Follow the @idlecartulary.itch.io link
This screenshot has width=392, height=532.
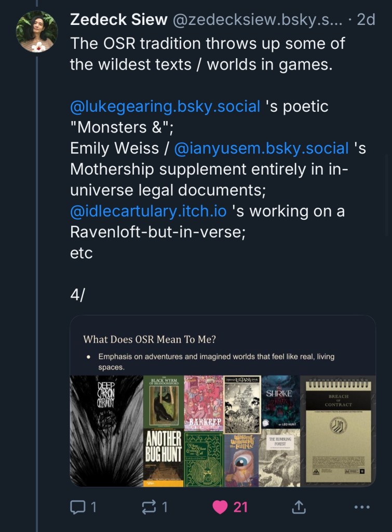click(x=148, y=211)
